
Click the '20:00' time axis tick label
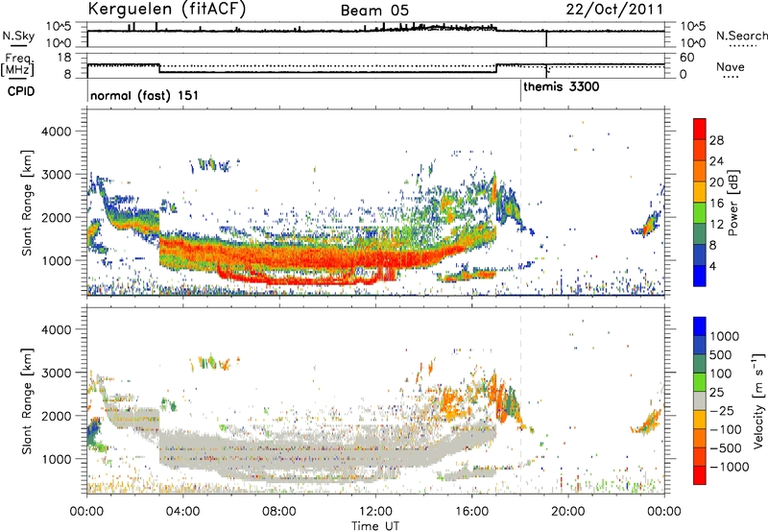(568, 512)
